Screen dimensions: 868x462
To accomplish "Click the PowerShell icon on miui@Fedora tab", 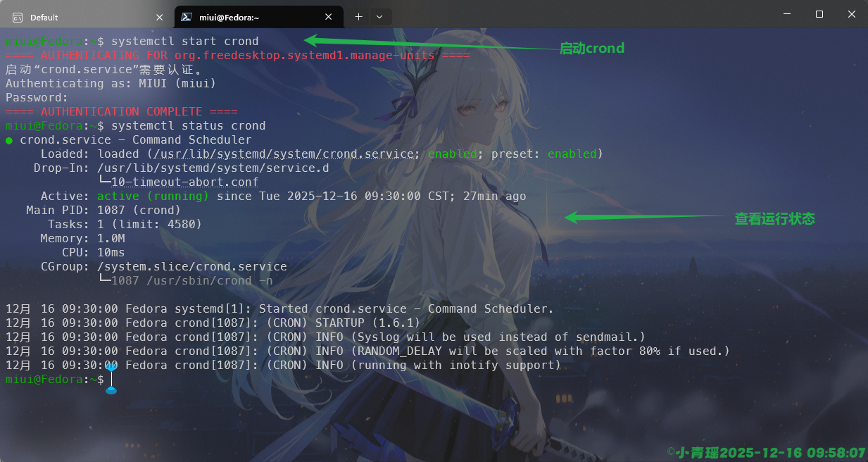I will (186, 17).
